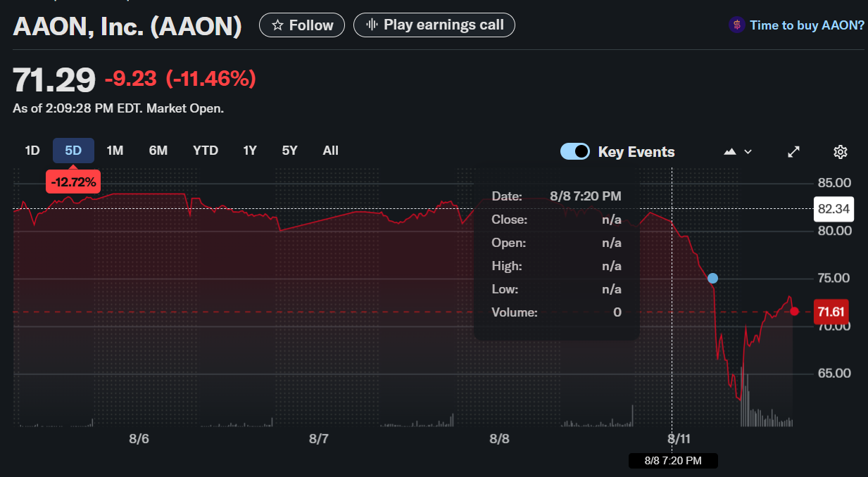Click the 75.00 y-axis price label
The width and height of the screenshot is (868, 477).
pos(834,278)
